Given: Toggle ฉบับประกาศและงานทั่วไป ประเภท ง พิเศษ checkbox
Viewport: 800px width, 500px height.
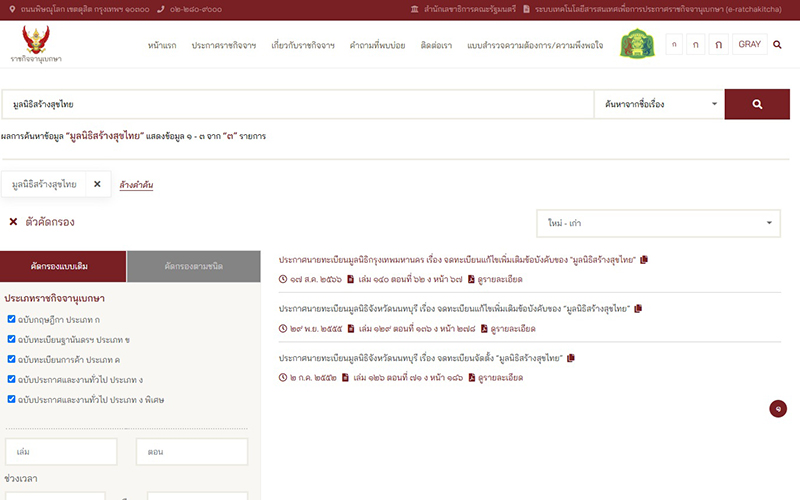Looking at the screenshot, I should pyautogui.click(x=11, y=399).
